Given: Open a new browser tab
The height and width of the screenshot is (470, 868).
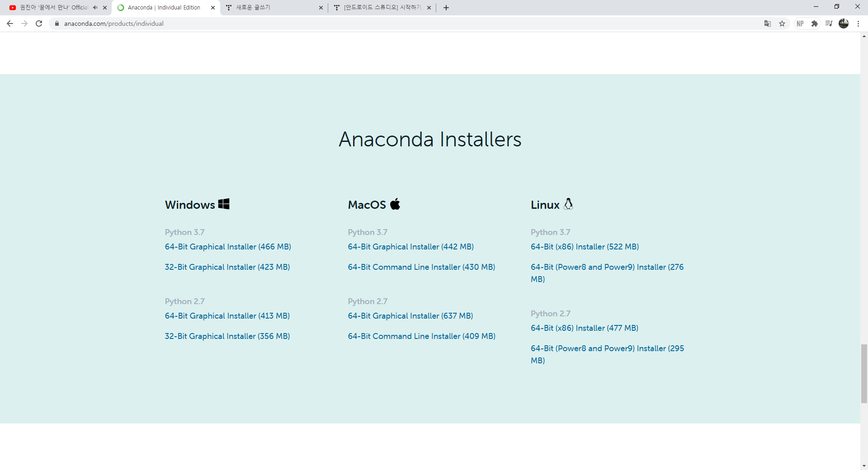Looking at the screenshot, I should (x=446, y=8).
